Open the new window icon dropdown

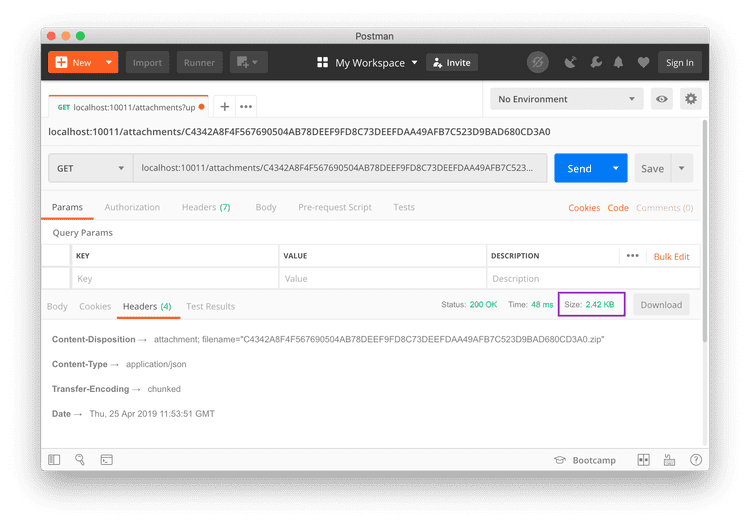tap(248, 63)
